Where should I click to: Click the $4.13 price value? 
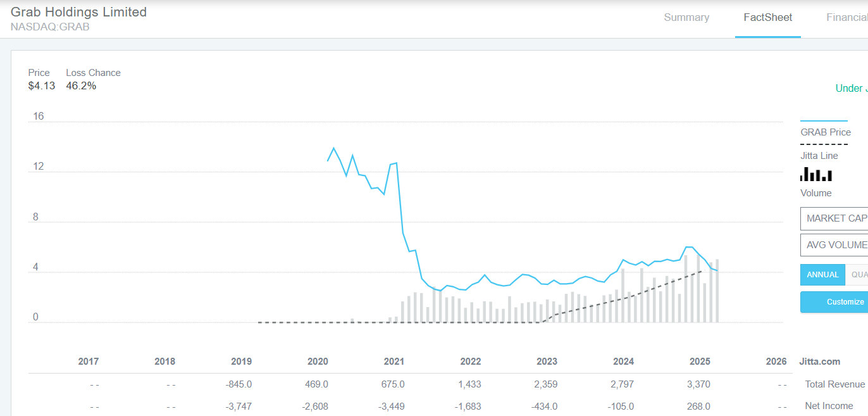(42, 85)
